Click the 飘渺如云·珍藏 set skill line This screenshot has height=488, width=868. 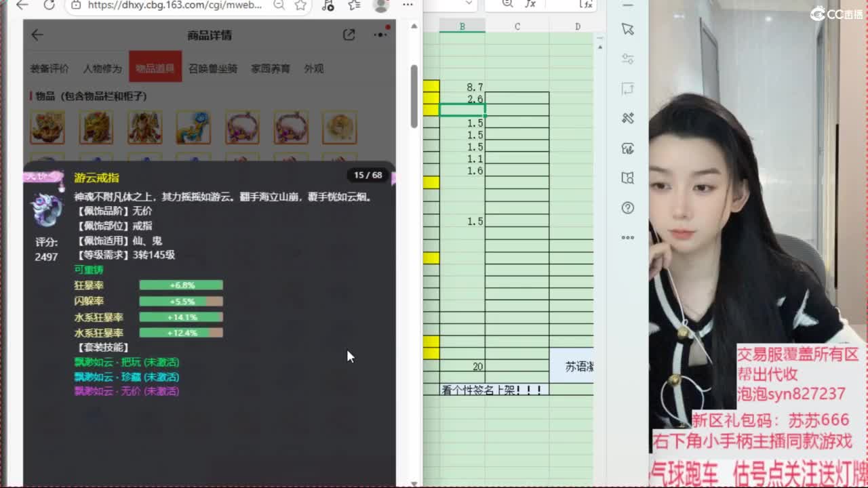(127, 377)
